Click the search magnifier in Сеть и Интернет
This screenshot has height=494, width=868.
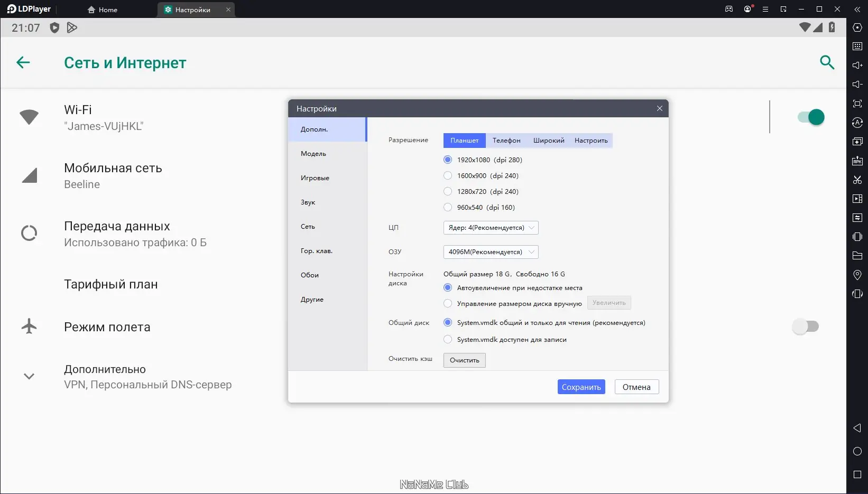pyautogui.click(x=827, y=62)
